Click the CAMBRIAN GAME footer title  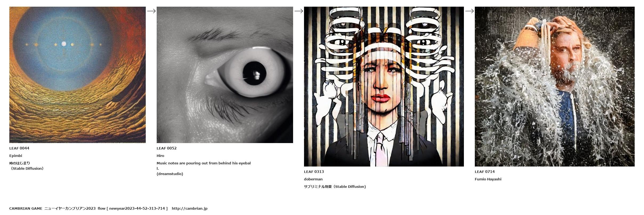[26, 208]
